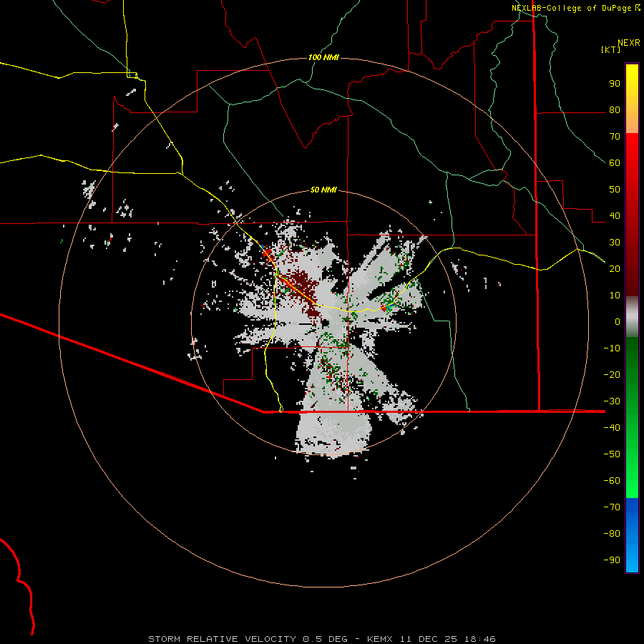The width and height of the screenshot is (644, 644).
Task: Pick the gray zero-velocity color bar segment
Action: (x=632, y=317)
